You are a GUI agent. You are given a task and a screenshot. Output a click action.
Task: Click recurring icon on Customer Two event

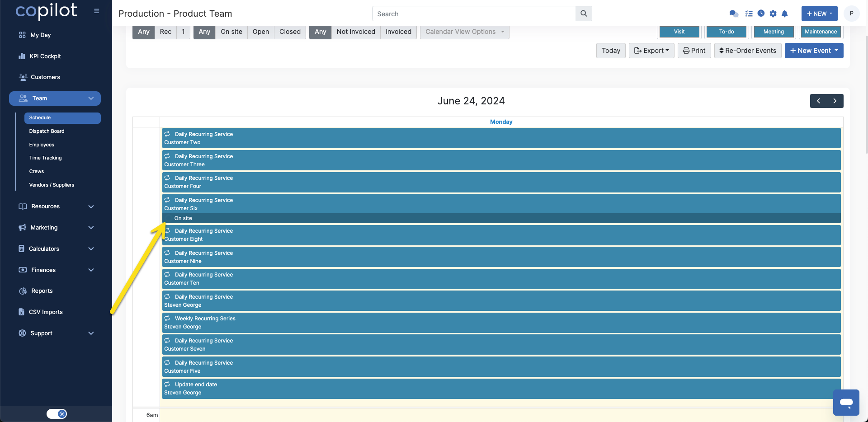click(x=167, y=134)
